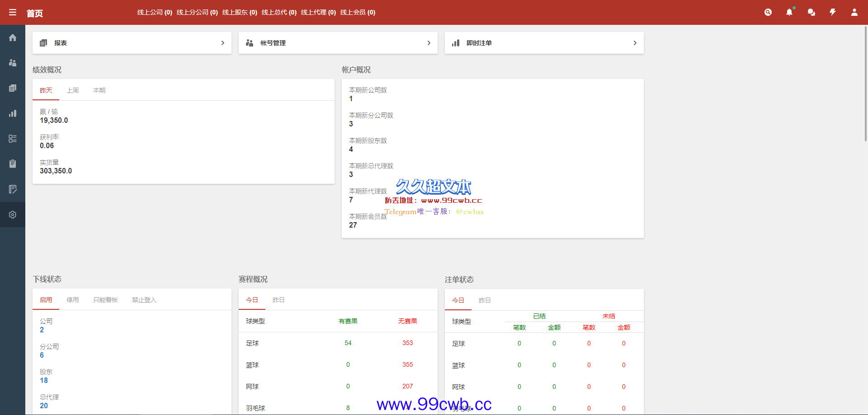Click 未结 column header in 注单状态

coord(609,316)
